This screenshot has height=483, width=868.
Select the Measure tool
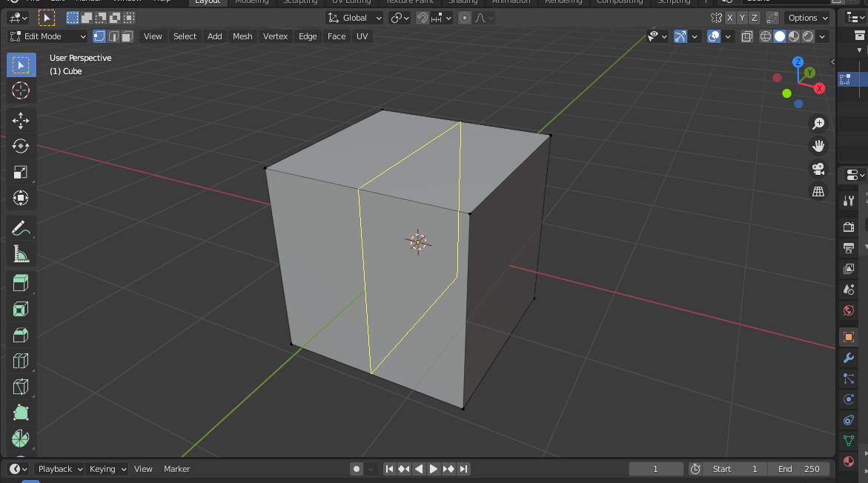(21, 254)
